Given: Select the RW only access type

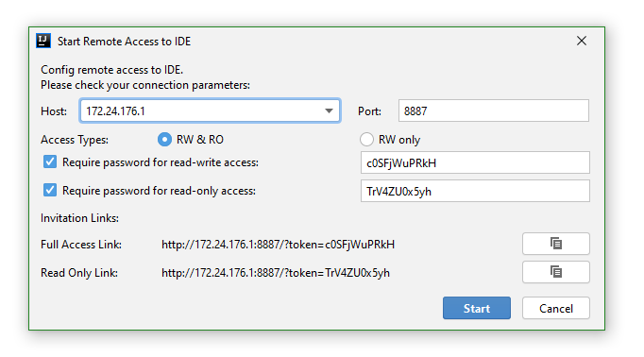Looking at the screenshot, I should point(366,140).
